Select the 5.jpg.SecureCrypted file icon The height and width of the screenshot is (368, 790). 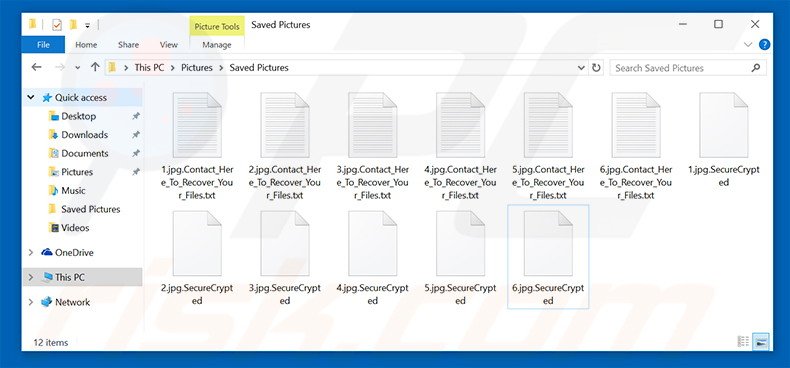[x=460, y=243]
